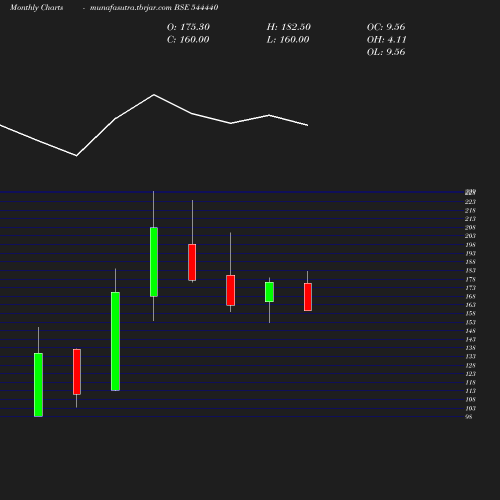500x500 pixels.
Task: Click the white line's final endpoint
Action: click(308, 125)
